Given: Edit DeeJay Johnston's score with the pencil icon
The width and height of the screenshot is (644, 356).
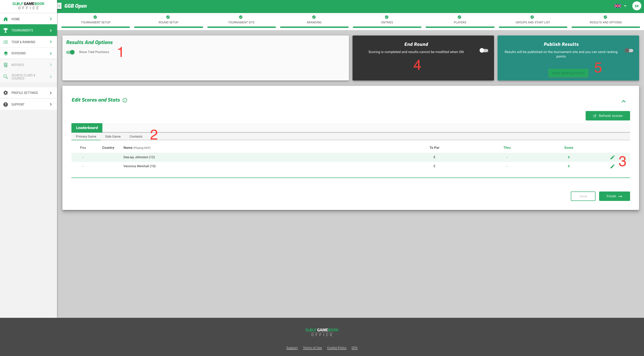Looking at the screenshot, I should (613, 157).
